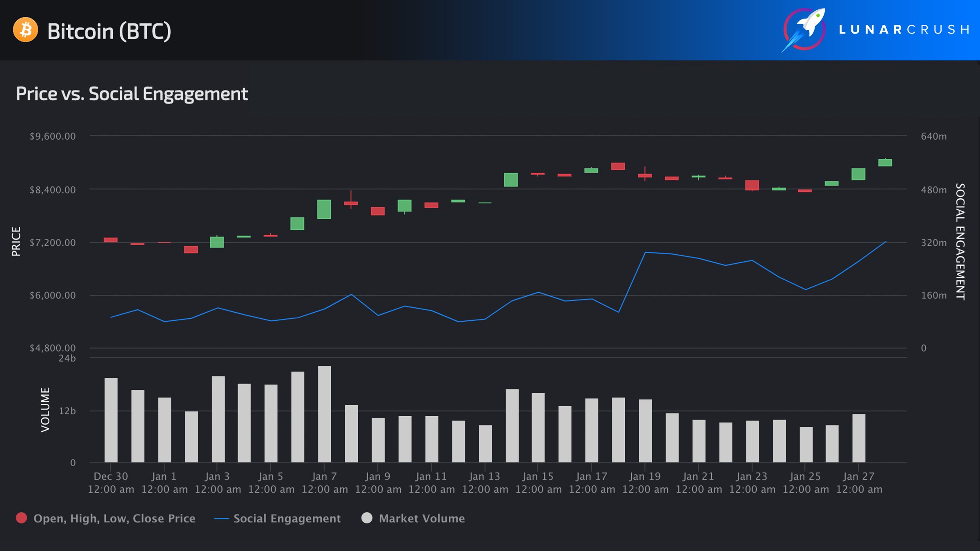Click the Jan 19 date axis label
This screenshot has width=980, height=551.
tap(645, 483)
